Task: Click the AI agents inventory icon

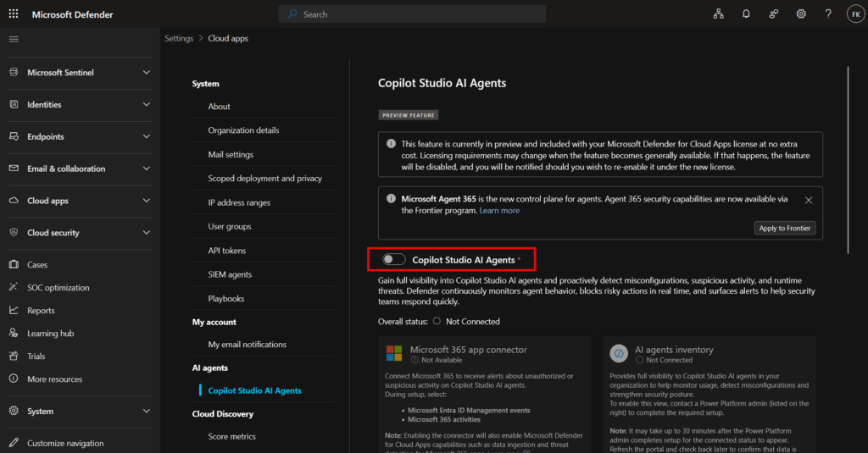Action: coord(619,353)
